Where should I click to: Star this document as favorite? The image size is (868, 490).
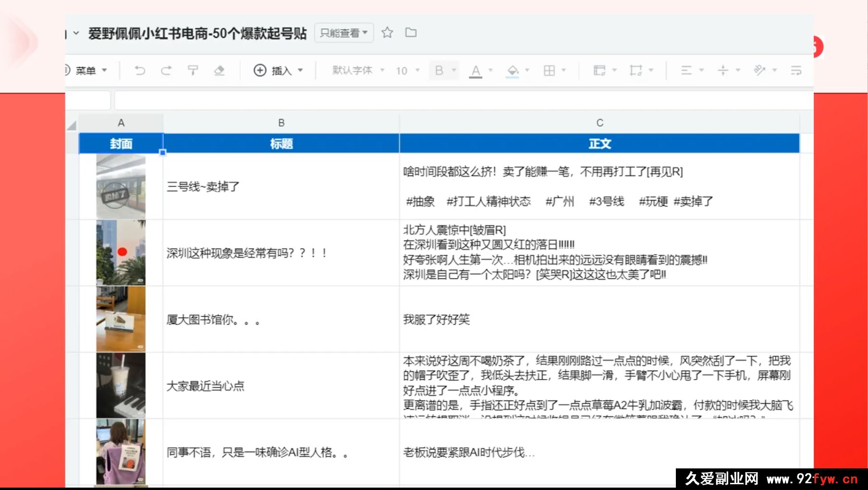387,33
